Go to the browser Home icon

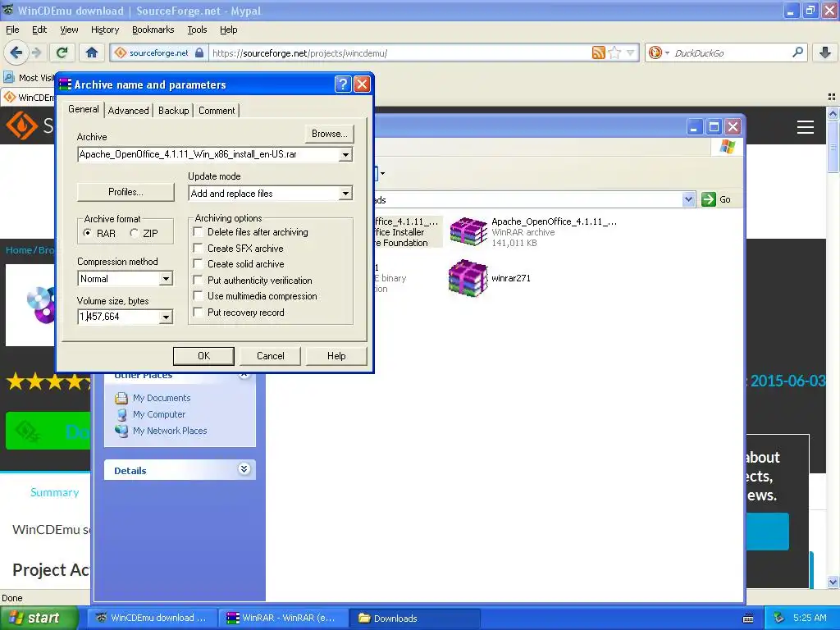[x=92, y=52]
